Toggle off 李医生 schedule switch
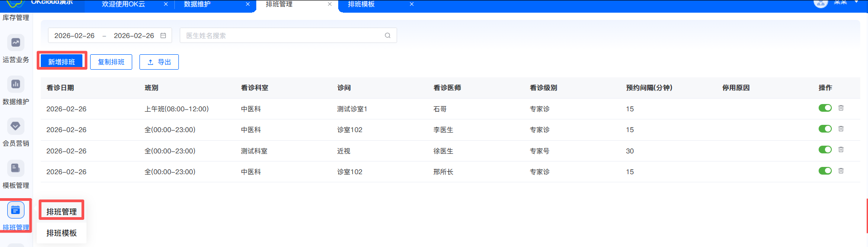The width and height of the screenshot is (868, 247). pyautogui.click(x=825, y=129)
